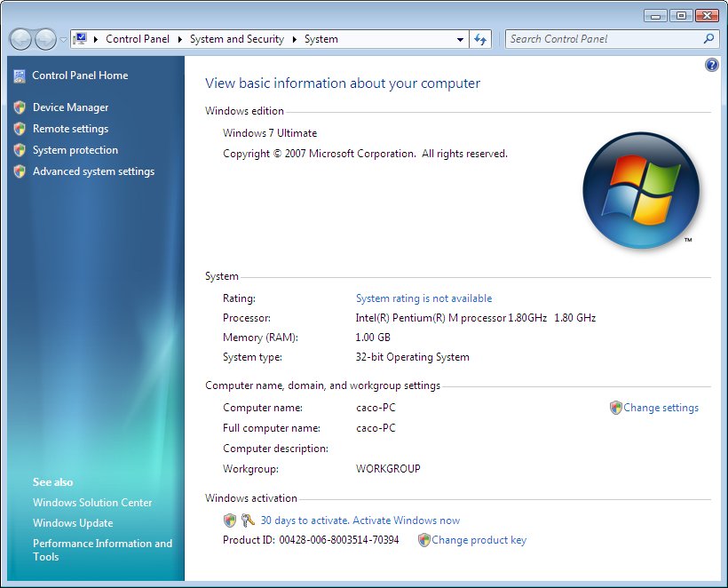Select Control Panel in the breadcrumb
The width and height of the screenshot is (728, 588).
point(138,39)
